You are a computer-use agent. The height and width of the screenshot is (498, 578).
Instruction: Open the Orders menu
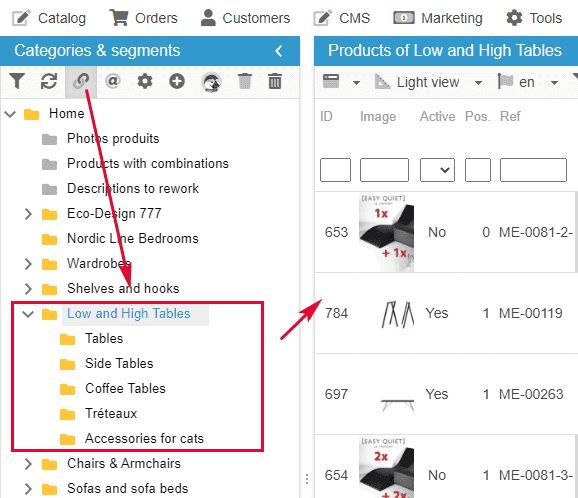coord(143,18)
